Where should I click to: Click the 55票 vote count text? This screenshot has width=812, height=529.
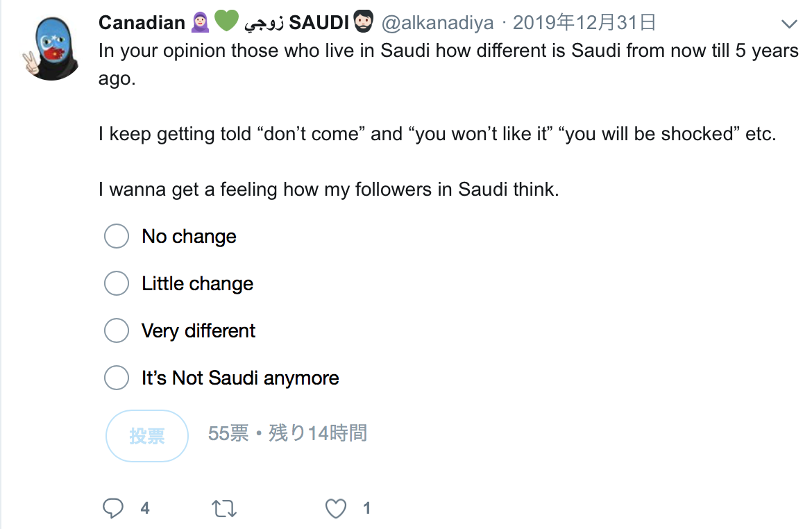coord(228,433)
